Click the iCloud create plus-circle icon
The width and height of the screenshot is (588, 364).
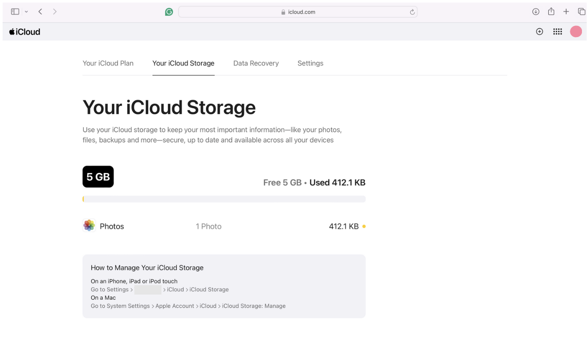click(x=539, y=31)
